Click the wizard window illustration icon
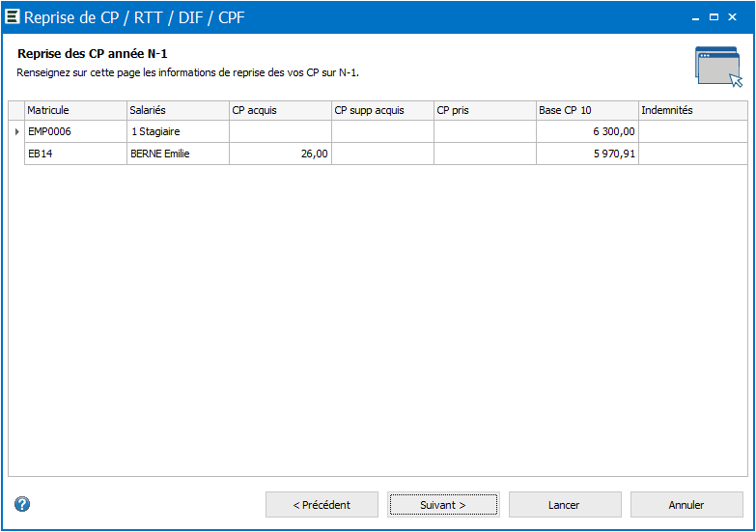Viewport: 756px width, 532px height. click(718, 67)
